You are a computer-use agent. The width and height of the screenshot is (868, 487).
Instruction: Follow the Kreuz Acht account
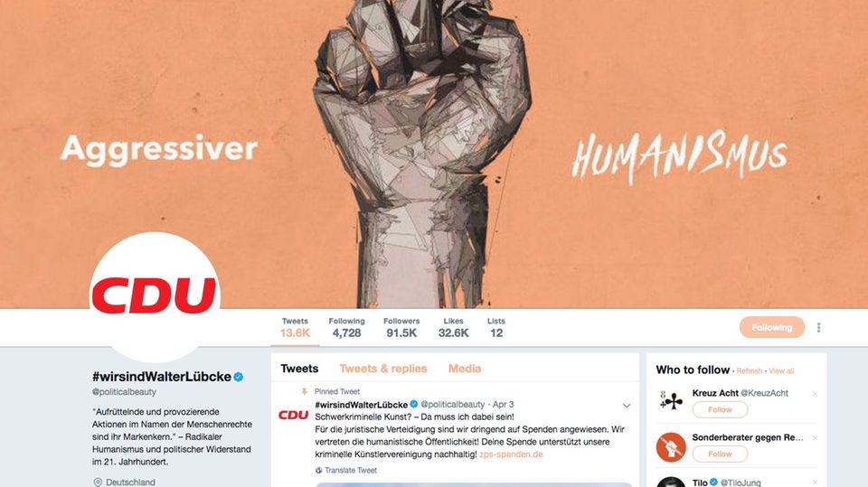[720, 409]
